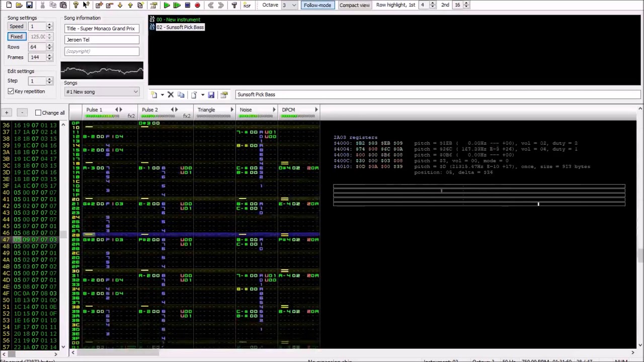The width and height of the screenshot is (644, 362).
Task: Open module properties
Action: [x=153, y=5]
